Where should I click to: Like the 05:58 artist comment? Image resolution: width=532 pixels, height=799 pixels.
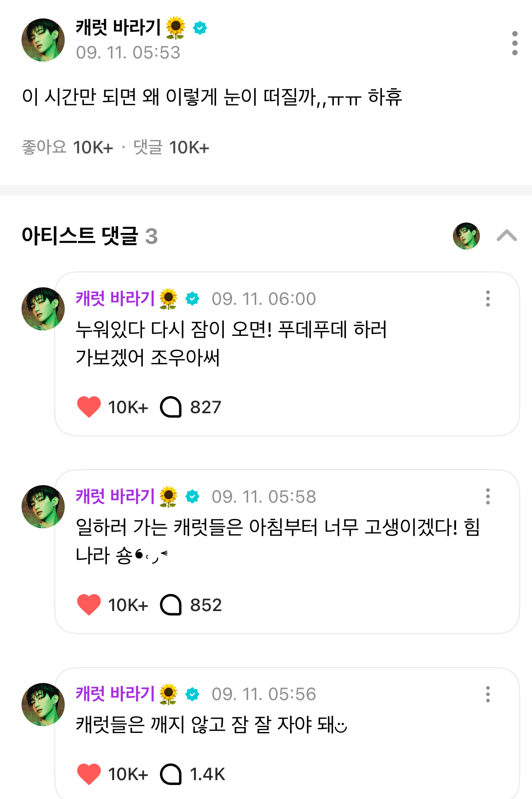point(89,605)
